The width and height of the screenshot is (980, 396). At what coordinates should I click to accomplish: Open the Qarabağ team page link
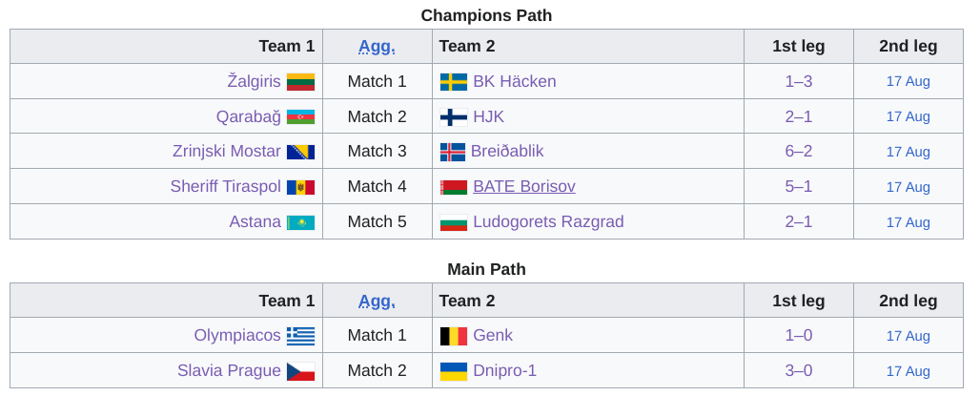click(249, 117)
